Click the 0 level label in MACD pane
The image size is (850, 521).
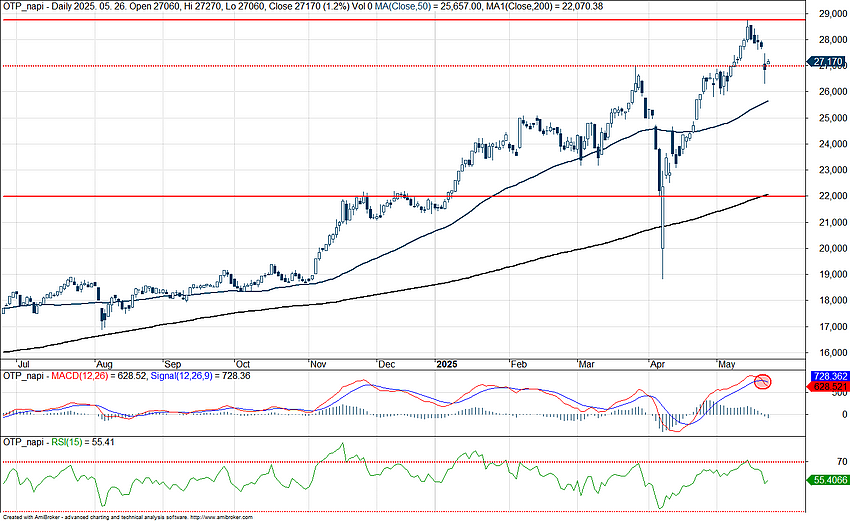point(845,414)
